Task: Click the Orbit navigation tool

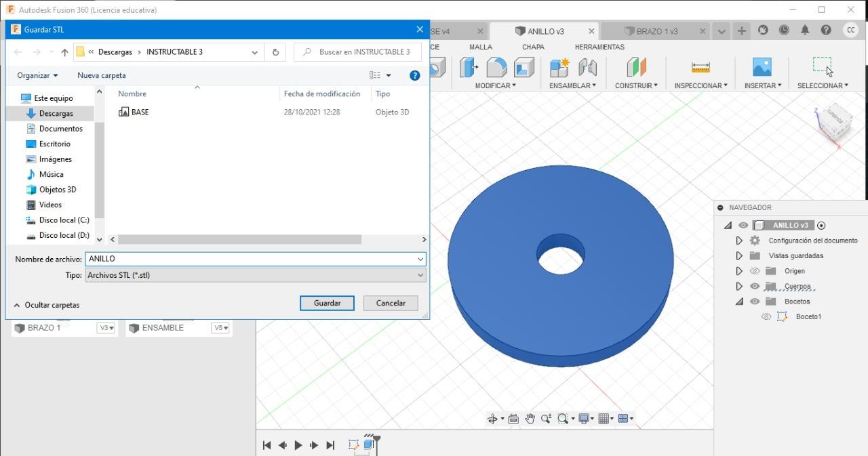Action: [x=493, y=419]
